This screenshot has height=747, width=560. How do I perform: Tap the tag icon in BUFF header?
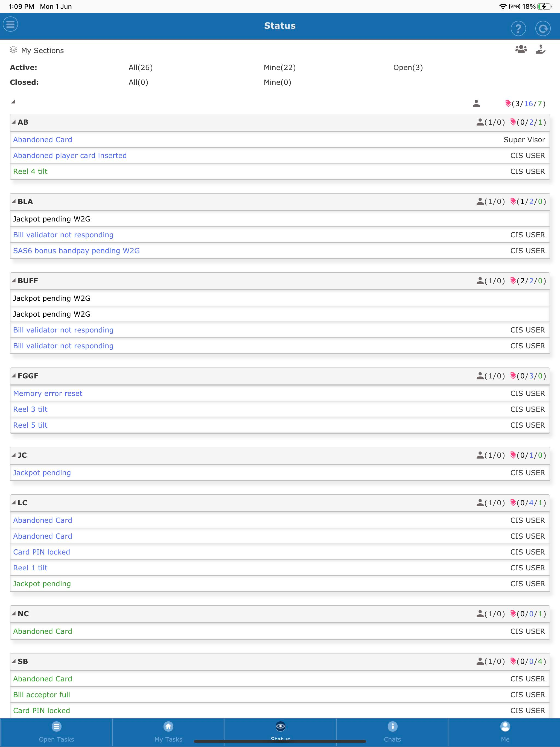click(513, 281)
